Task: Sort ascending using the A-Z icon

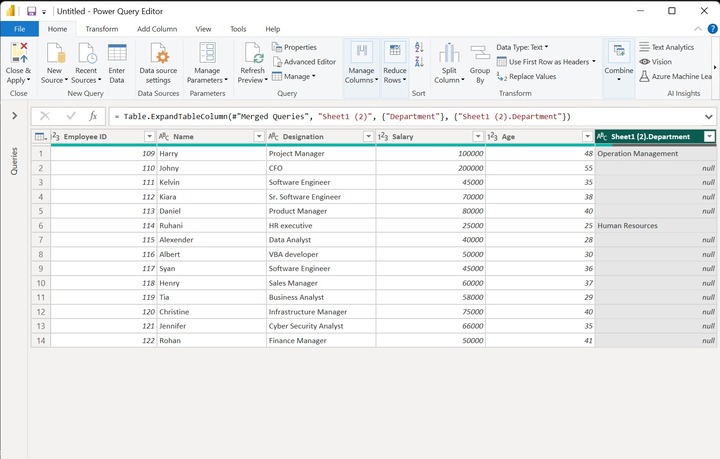Action: (418, 48)
